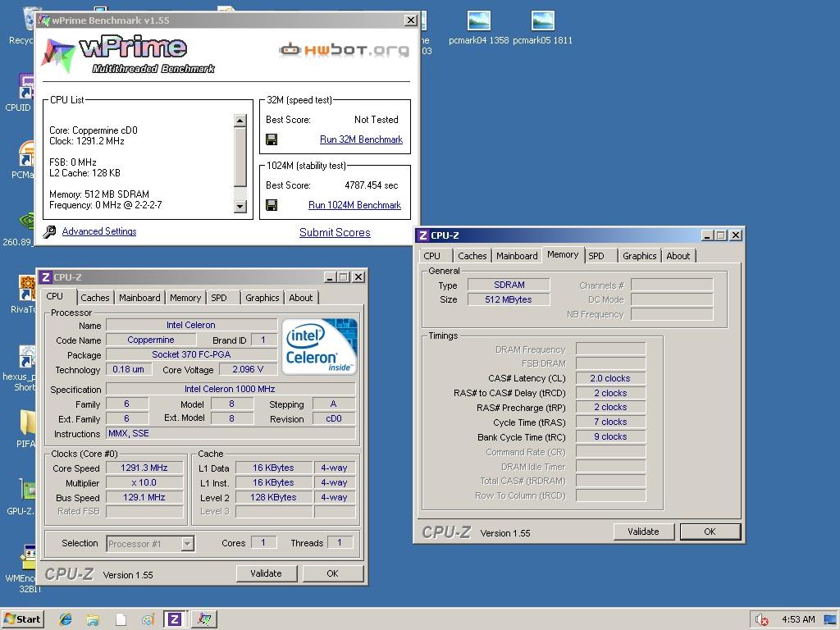Screen dimensions: 840x630
Task: Open About tab in left CPU-Z window
Action: click(300, 298)
